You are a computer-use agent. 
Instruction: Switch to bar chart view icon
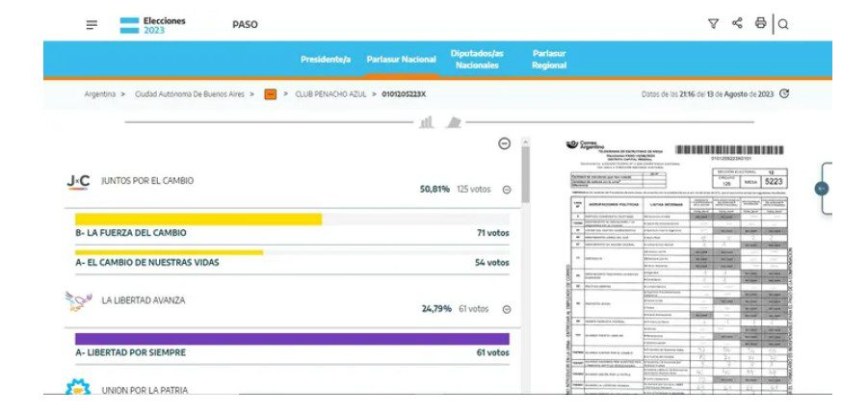(426, 122)
